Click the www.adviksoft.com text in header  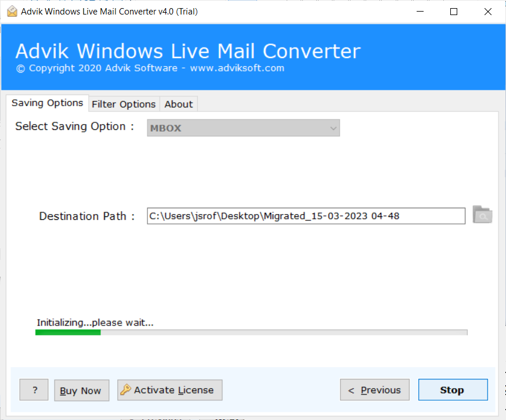[237, 68]
